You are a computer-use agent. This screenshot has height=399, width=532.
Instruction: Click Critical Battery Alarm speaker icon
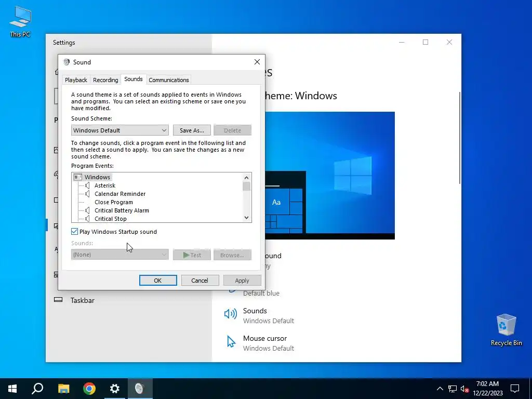[x=87, y=210]
